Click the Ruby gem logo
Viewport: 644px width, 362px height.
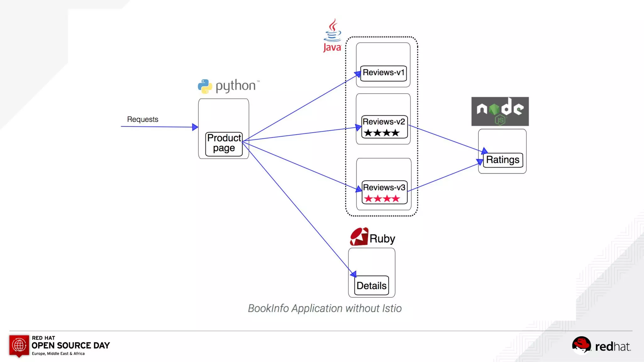click(359, 237)
